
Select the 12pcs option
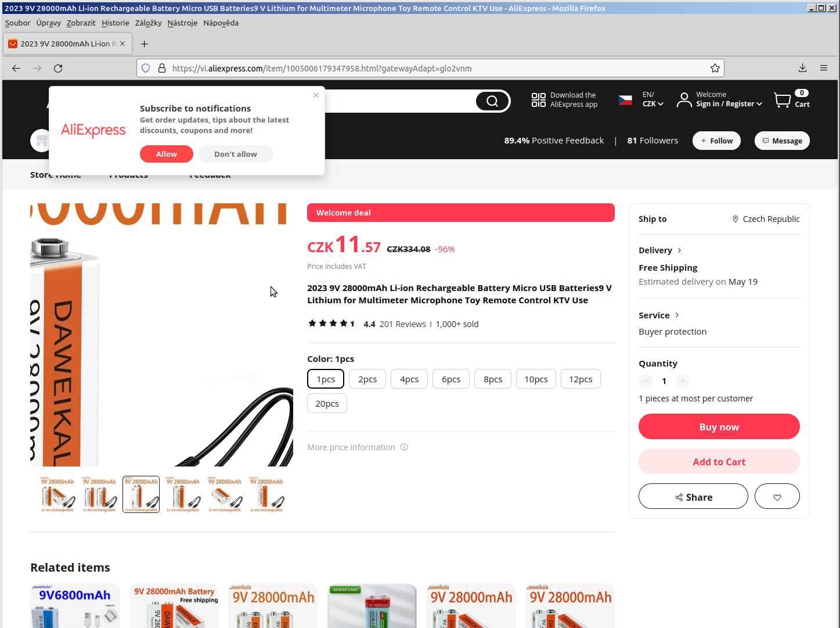pos(581,379)
